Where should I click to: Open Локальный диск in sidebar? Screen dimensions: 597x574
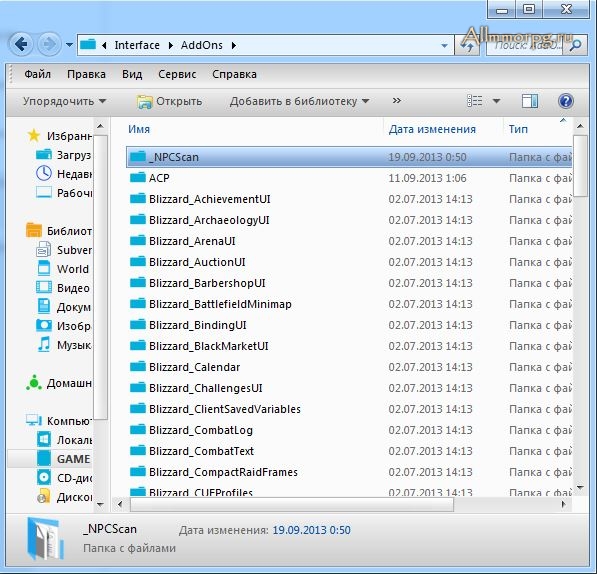point(64,440)
